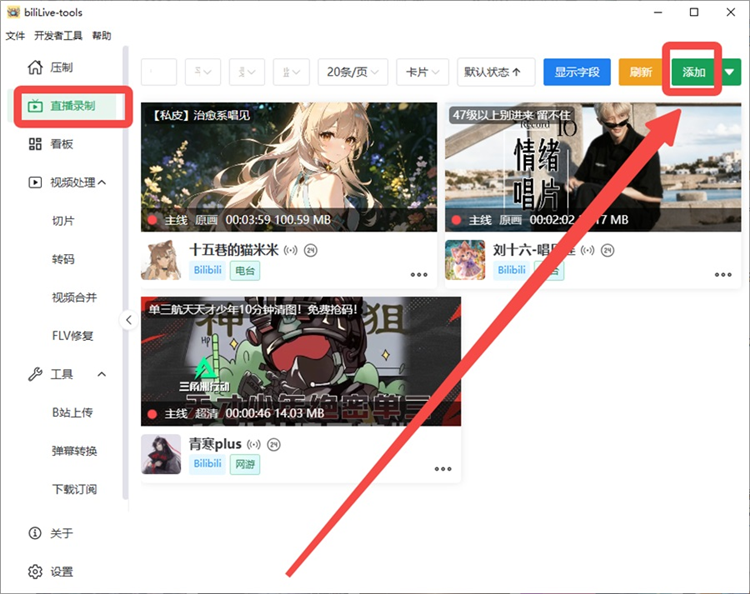750x594 pixels.
Task: Click the orange 刷新 button
Action: [640, 72]
